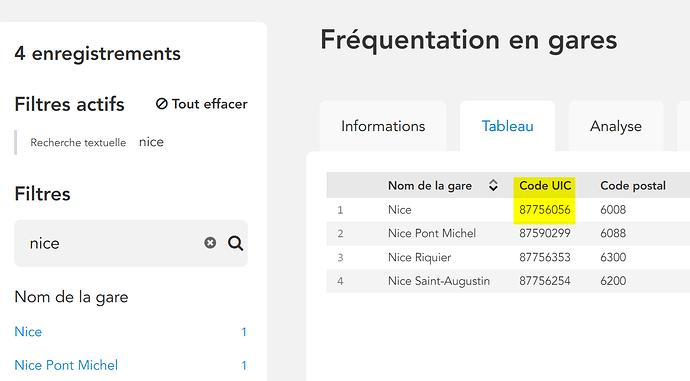The height and width of the screenshot is (381, 690).
Task: Open the Analyse tab
Action: pos(616,126)
